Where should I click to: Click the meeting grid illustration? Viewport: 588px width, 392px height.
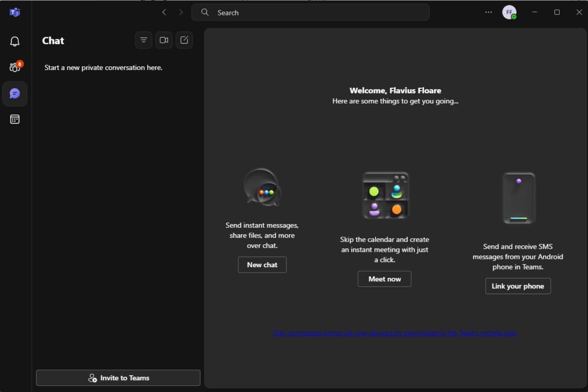click(385, 195)
